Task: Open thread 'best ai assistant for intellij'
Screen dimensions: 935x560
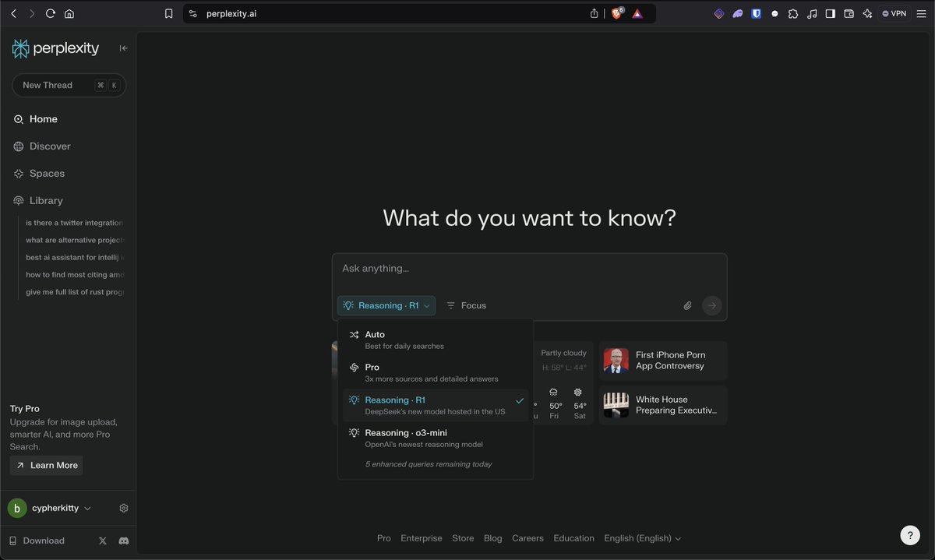Action: click(74, 257)
